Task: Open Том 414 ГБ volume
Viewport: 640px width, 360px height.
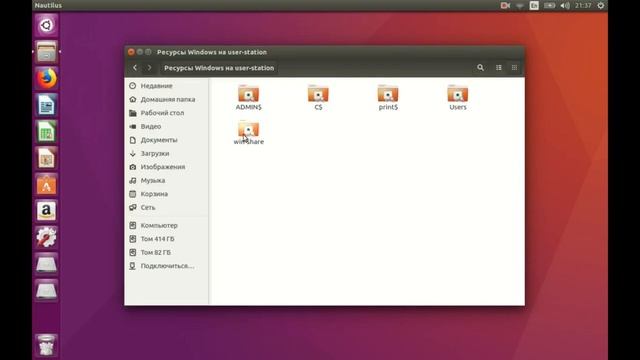Action: click(x=167, y=239)
